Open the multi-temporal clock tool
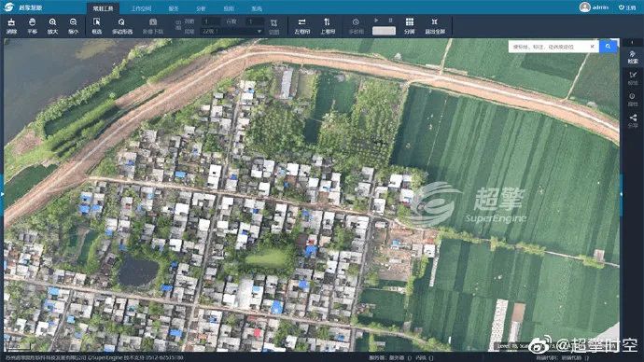 tap(356, 26)
